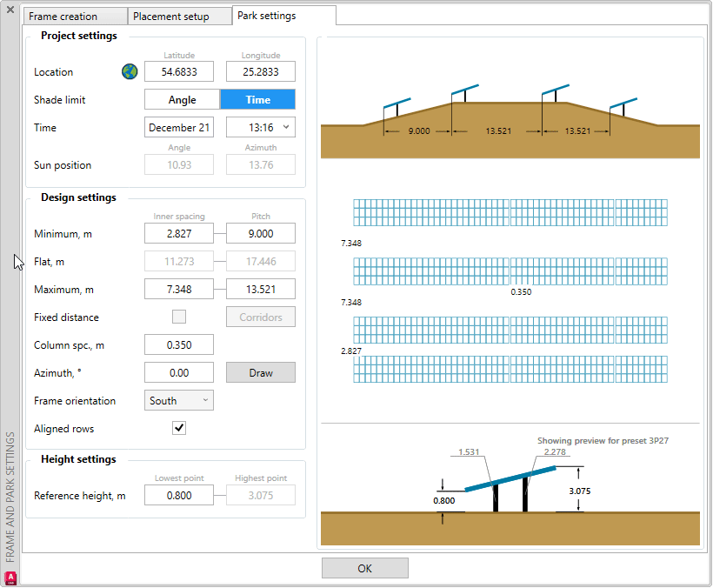
Task: Click the globe location picker icon
Action: (130, 72)
